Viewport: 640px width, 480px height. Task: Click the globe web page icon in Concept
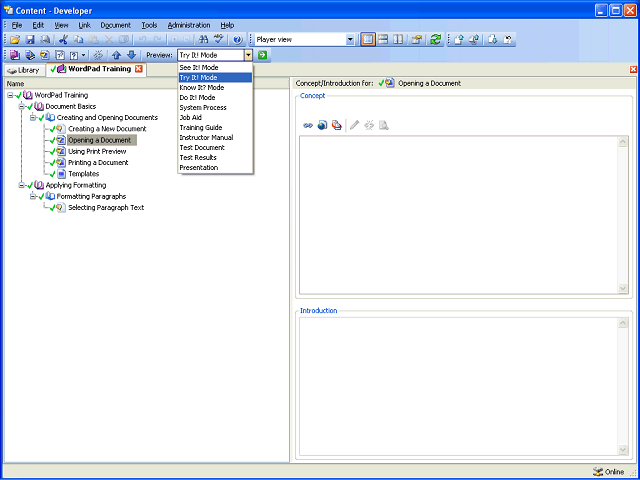[322, 125]
